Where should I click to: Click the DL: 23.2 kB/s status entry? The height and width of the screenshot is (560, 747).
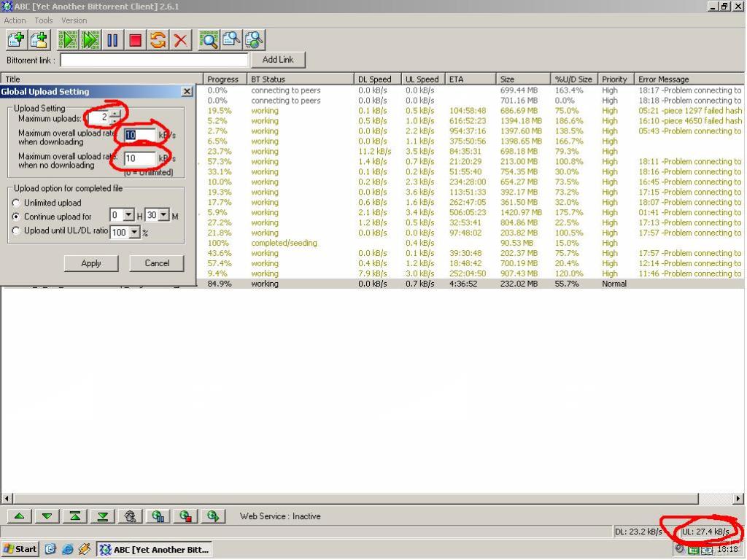point(638,532)
